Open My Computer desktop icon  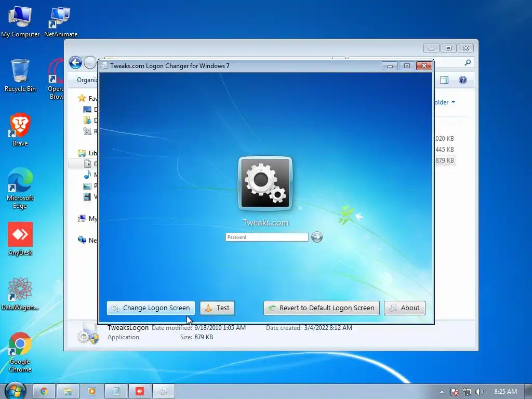[20, 21]
